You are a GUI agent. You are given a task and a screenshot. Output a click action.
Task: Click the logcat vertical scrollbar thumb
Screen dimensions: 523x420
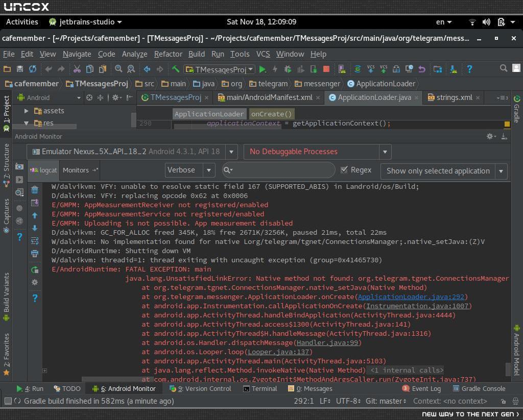508,369
